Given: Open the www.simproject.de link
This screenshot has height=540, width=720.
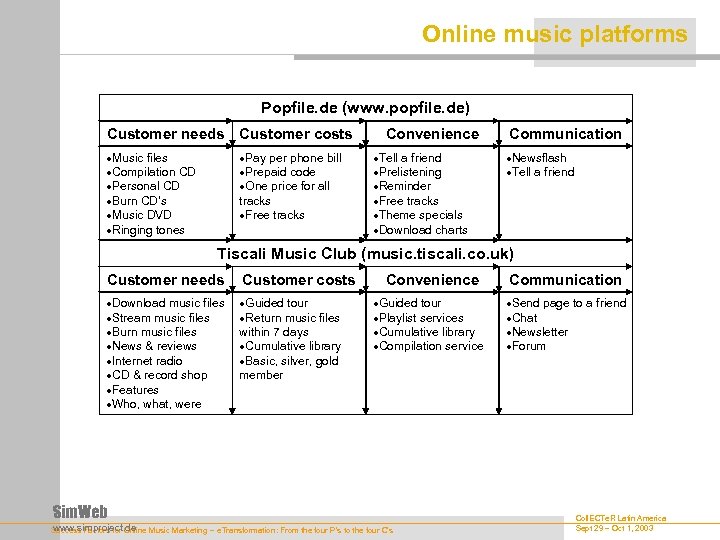Looking at the screenshot, I should [94, 527].
